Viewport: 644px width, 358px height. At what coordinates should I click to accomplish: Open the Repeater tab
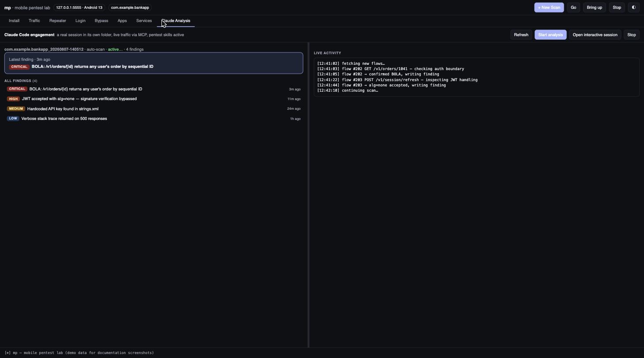click(58, 21)
